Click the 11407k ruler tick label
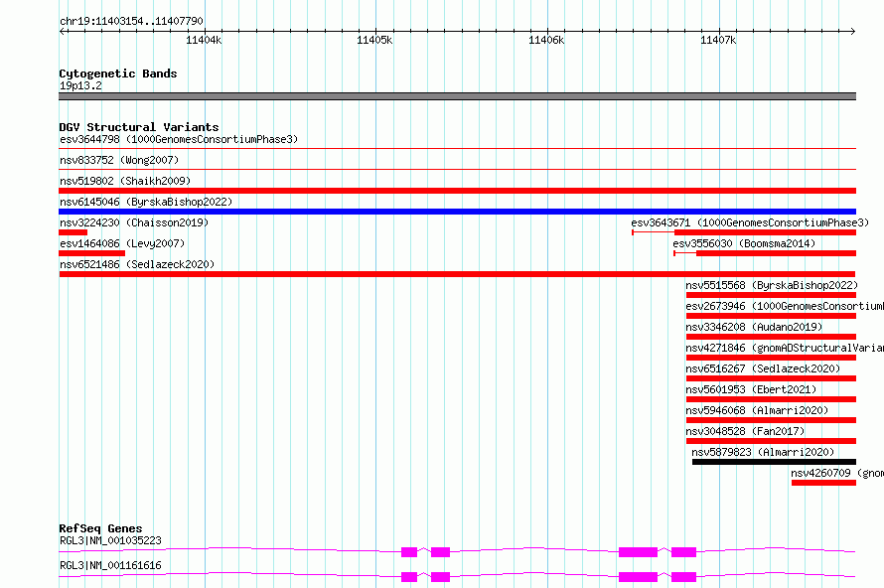Viewport: 884px width, 588px height. pos(718,40)
